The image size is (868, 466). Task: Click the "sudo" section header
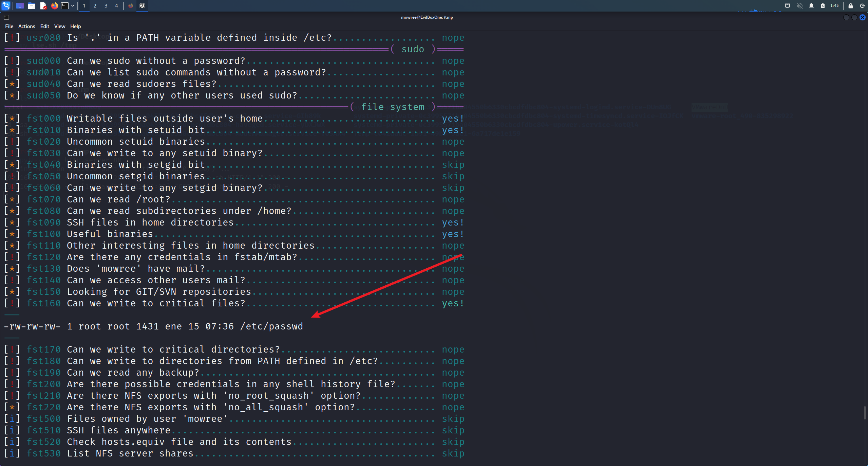coord(413,49)
